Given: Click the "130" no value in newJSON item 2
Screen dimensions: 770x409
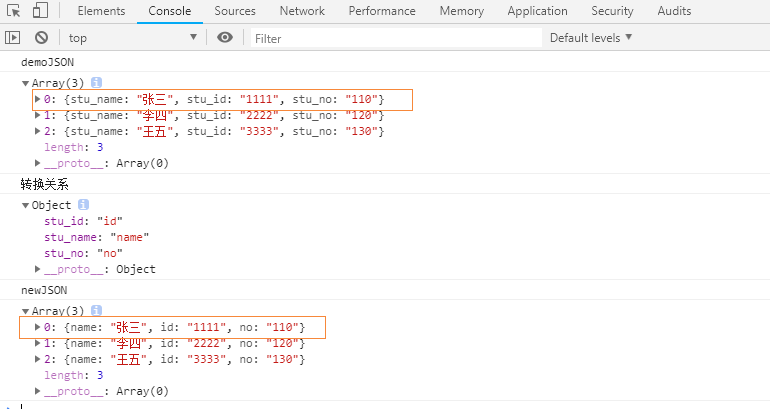Looking at the screenshot, I should [x=282, y=359].
